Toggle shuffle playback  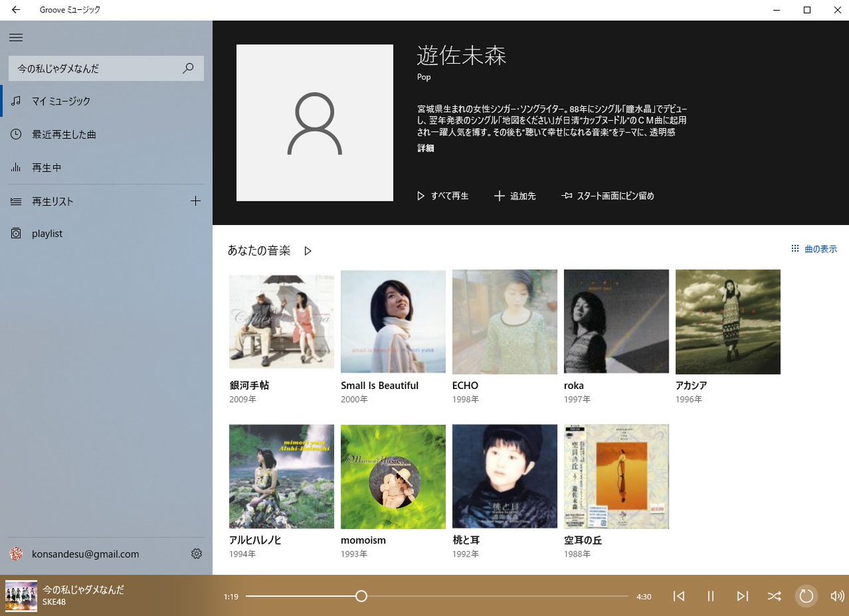point(774,596)
